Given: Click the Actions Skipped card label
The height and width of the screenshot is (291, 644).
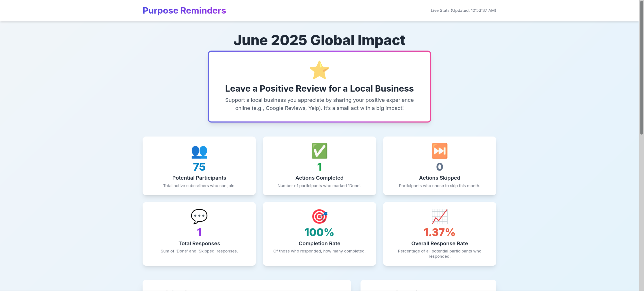Looking at the screenshot, I should click(439, 178).
